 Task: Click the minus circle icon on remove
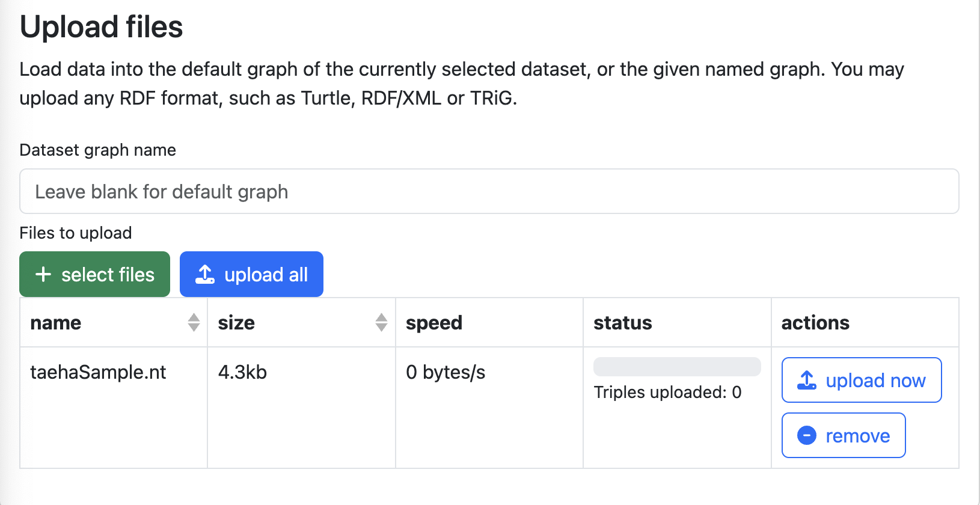pos(807,435)
